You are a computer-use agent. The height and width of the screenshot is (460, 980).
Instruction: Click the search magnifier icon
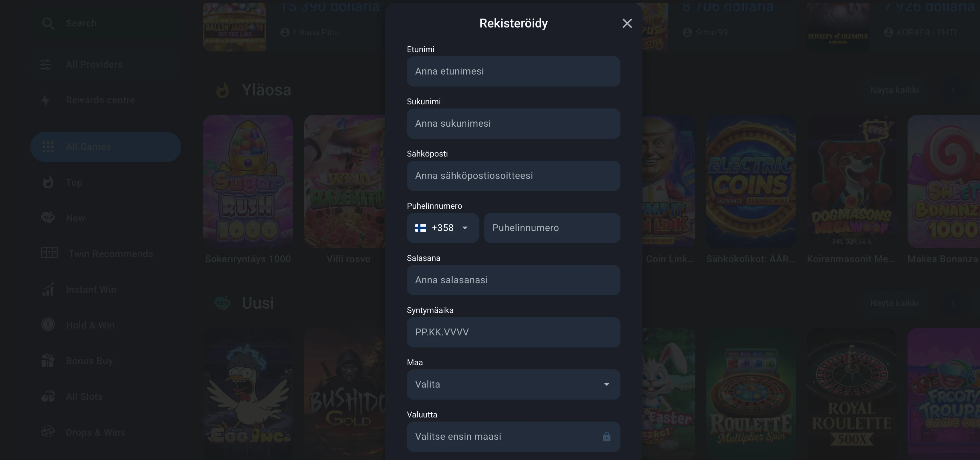[48, 24]
